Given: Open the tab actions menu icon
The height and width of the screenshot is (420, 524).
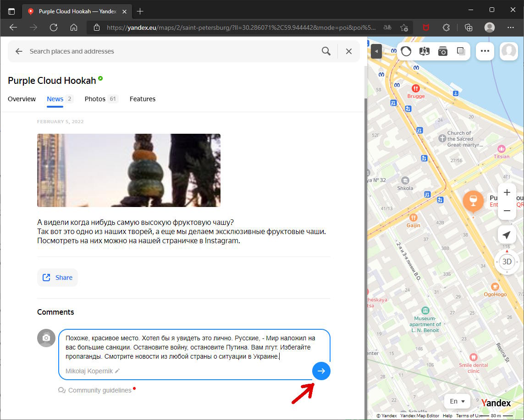Looking at the screenshot, I should pos(11,11).
